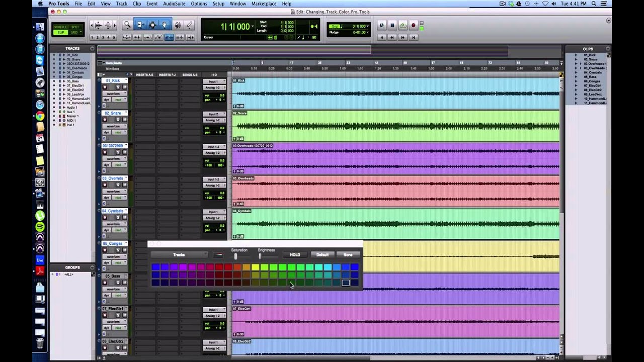Mute the 02_Snare track

point(124,120)
